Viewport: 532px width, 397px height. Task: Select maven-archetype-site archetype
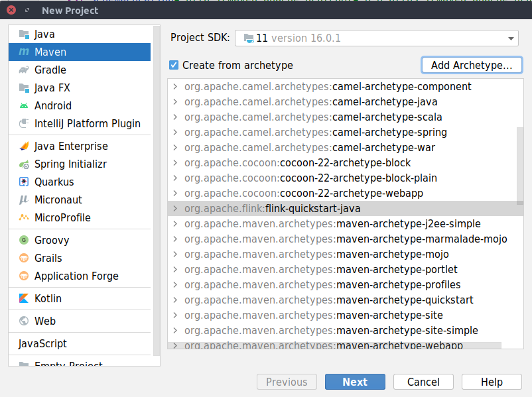click(x=346, y=315)
